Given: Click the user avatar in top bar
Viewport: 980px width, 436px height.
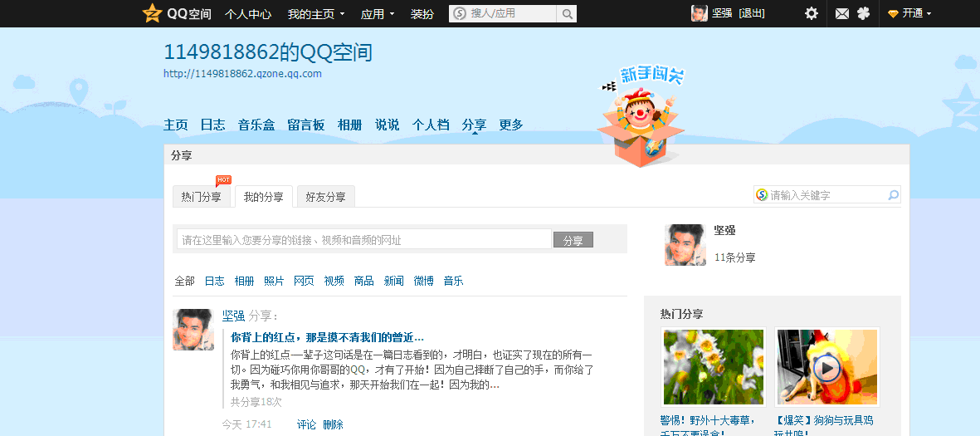Looking at the screenshot, I should pos(700,13).
